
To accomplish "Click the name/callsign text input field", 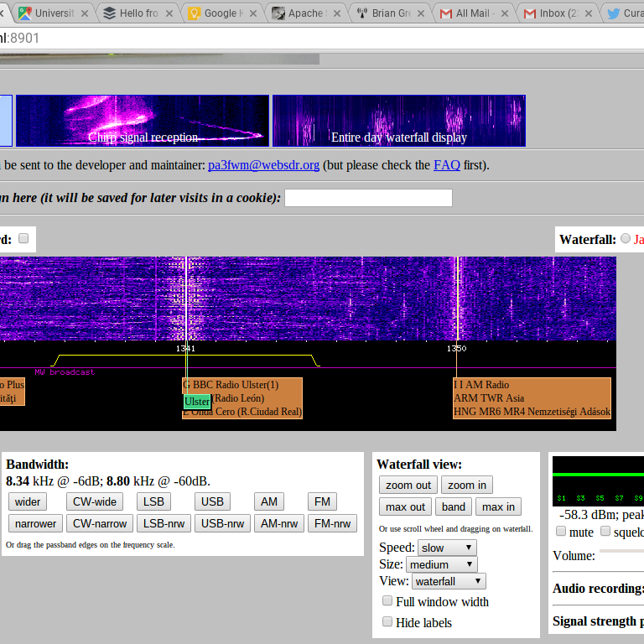I will [x=368, y=198].
